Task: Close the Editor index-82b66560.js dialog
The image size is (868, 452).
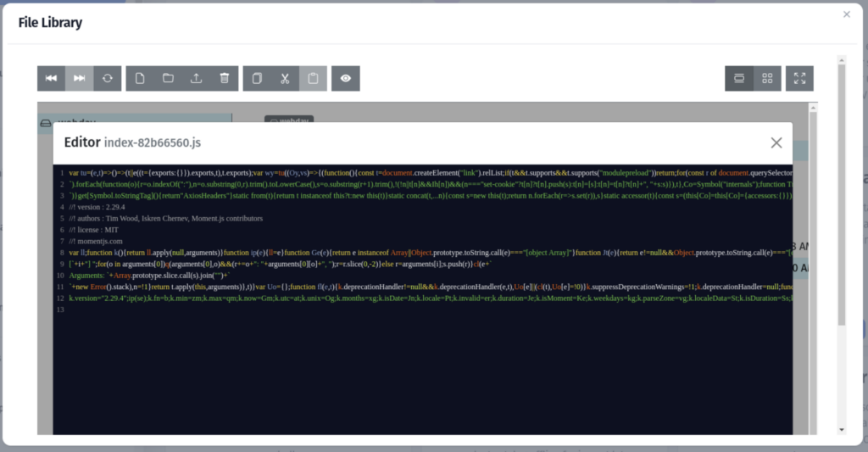Action: pyautogui.click(x=776, y=143)
